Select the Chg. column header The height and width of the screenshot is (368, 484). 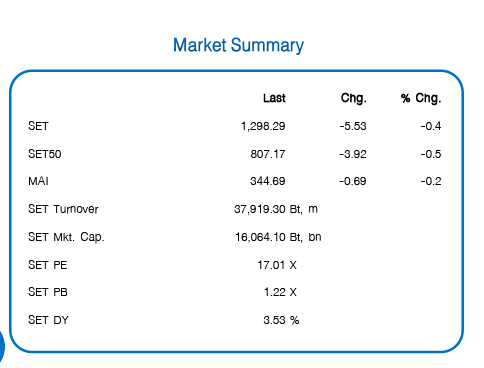tap(354, 98)
